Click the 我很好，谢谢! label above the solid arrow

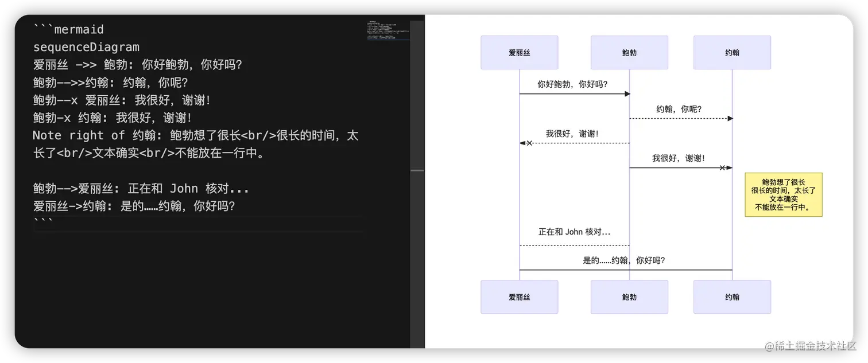coord(679,158)
